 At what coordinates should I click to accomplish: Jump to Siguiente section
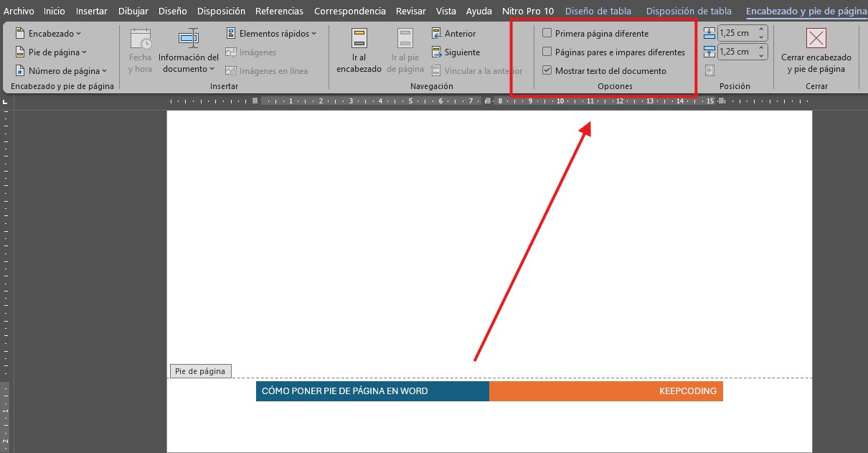pyautogui.click(x=456, y=52)
